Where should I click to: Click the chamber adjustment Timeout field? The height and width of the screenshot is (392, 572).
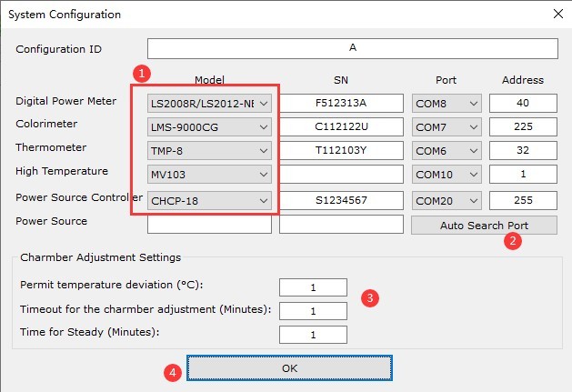[313, 311]
